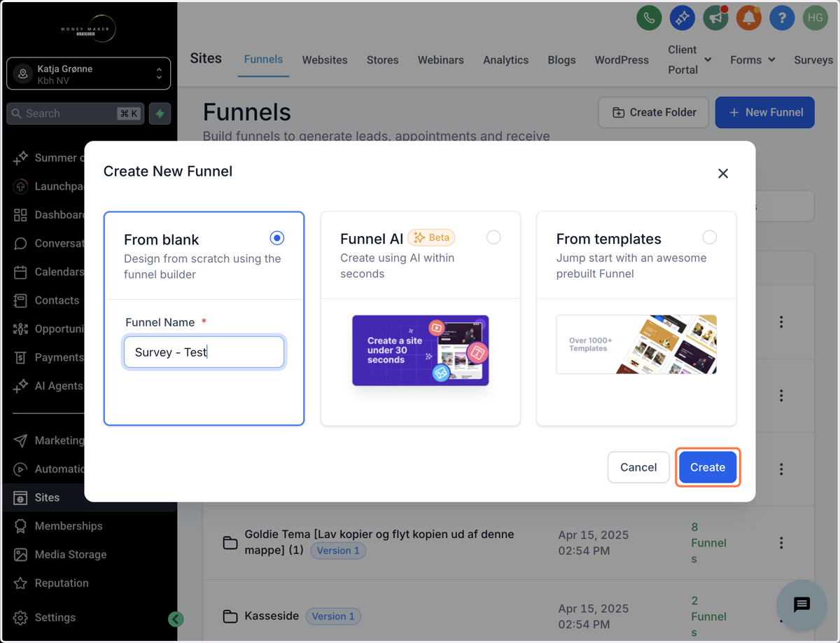Screen dimensions: 840x643
Task: Select the Funnel AI radio button
Action: [493, 237]
